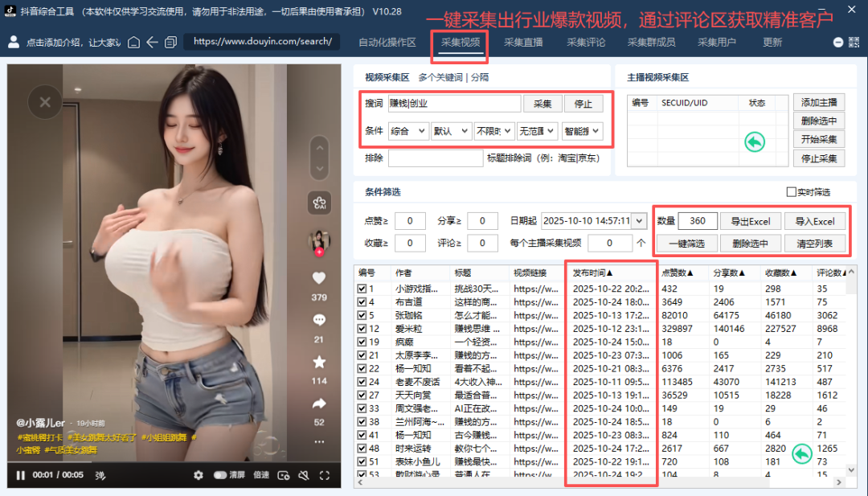Uncheck row 1 by 小游戏指
This screenshot has width=868, height=496.
tap(362, 289)
